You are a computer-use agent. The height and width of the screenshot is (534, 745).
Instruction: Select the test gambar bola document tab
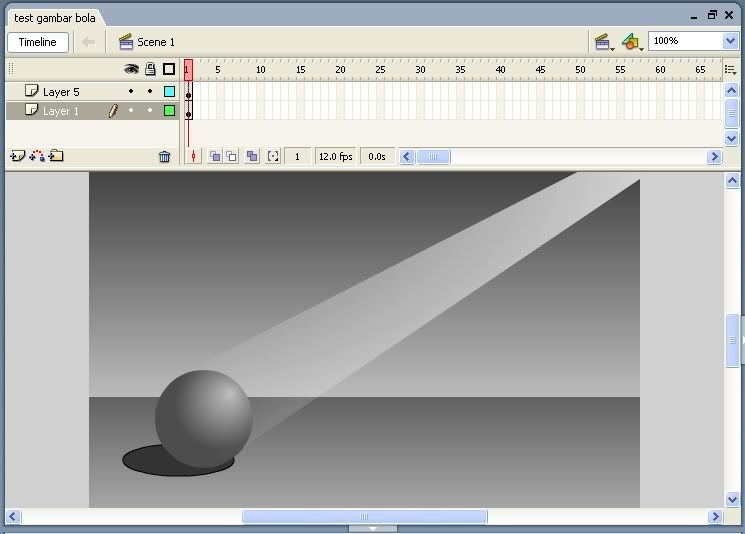(55, 18)
